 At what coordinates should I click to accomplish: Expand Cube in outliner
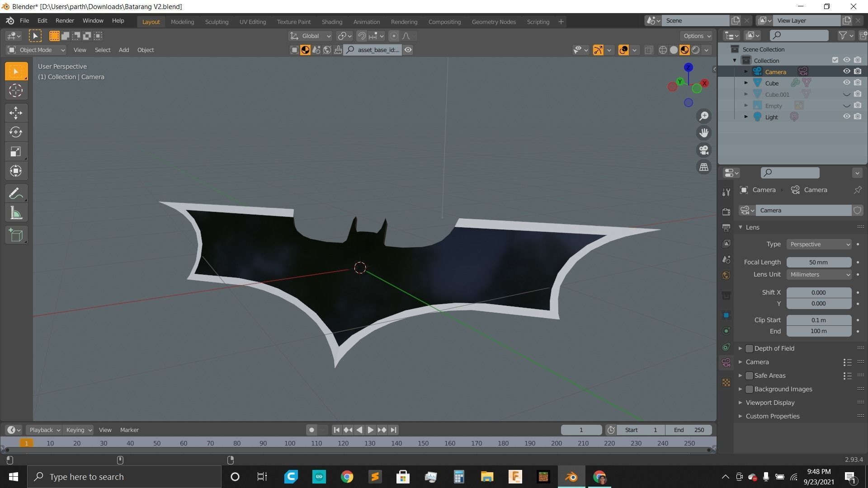click(x=746, y=83)
